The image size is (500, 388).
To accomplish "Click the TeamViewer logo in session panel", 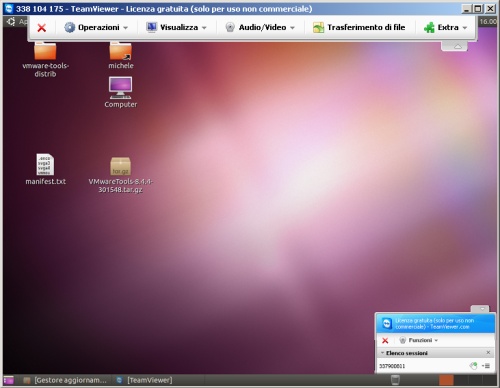I will pyautogui.click(x=387, y=323).
